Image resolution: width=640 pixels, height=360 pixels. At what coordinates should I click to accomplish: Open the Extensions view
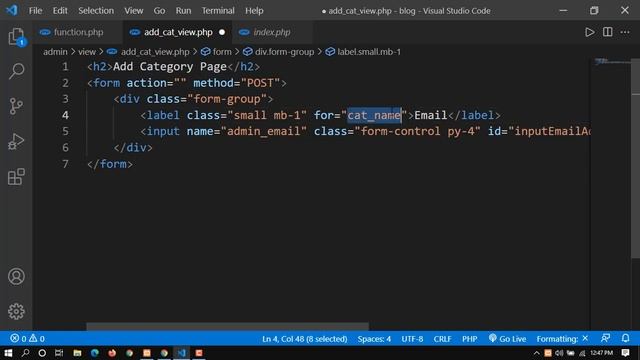click(x=16, y=177)
